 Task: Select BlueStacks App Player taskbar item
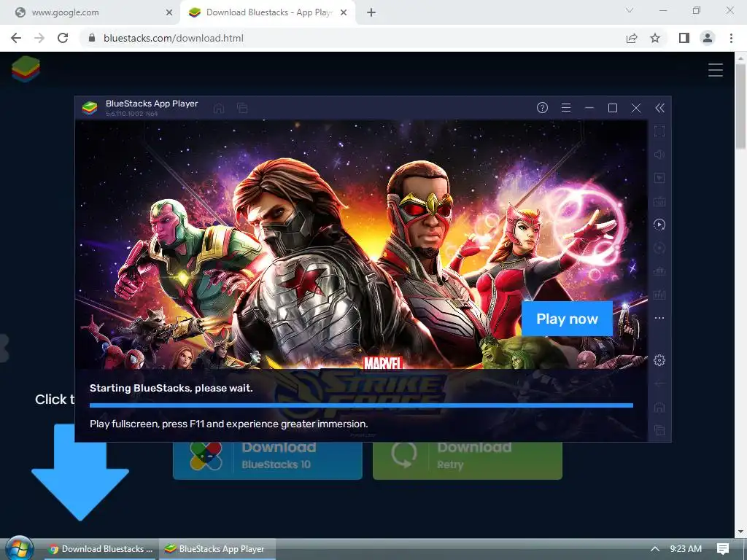(x=217, y=549)
